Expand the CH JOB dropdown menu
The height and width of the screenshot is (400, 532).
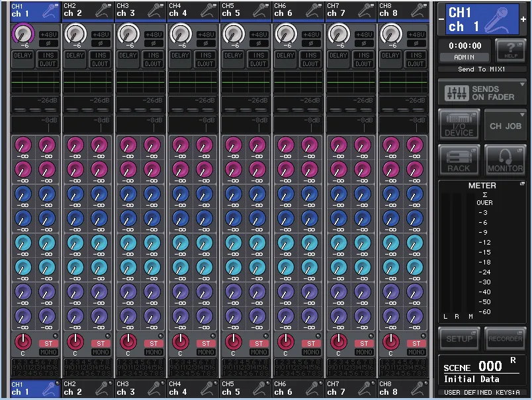pos(505,125)
